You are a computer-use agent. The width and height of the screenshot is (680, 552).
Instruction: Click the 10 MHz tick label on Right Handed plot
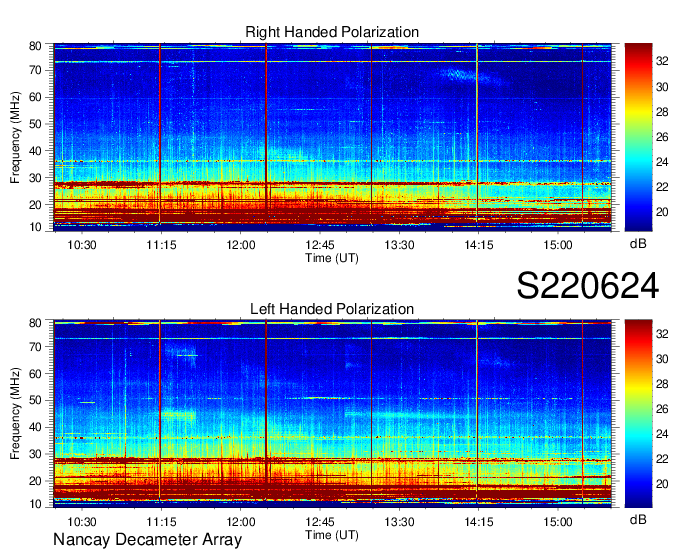(x=35, y=227)
